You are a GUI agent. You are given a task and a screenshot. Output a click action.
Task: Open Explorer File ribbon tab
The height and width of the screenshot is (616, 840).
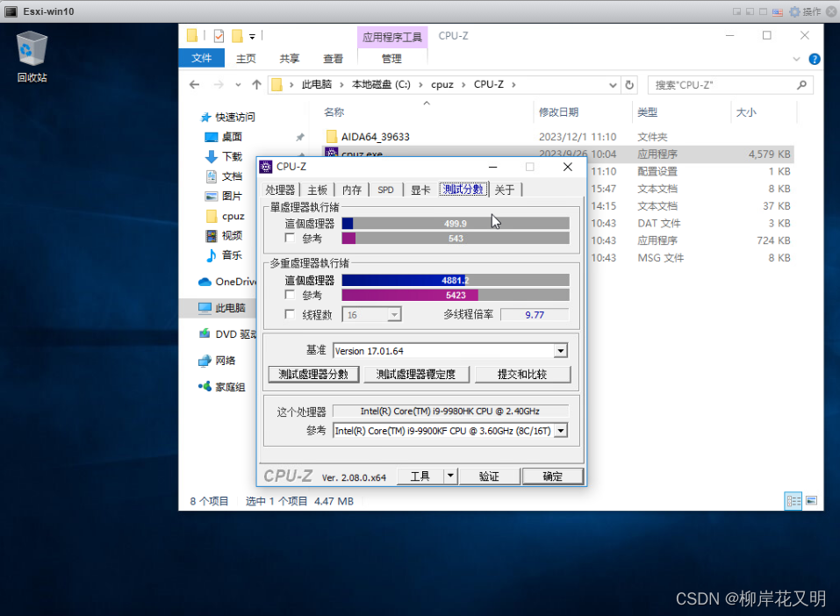click(x=201, y=58)
